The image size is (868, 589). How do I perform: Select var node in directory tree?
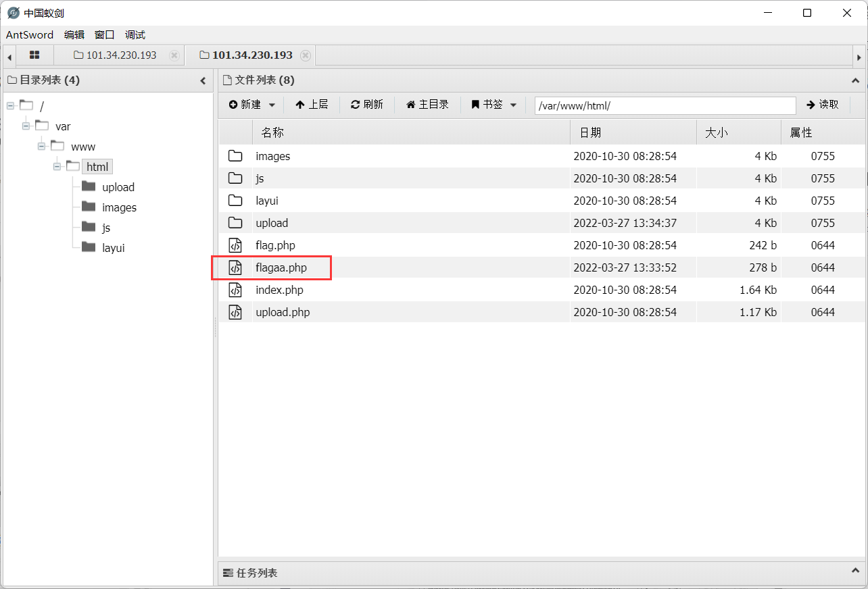tap(63, 126)
